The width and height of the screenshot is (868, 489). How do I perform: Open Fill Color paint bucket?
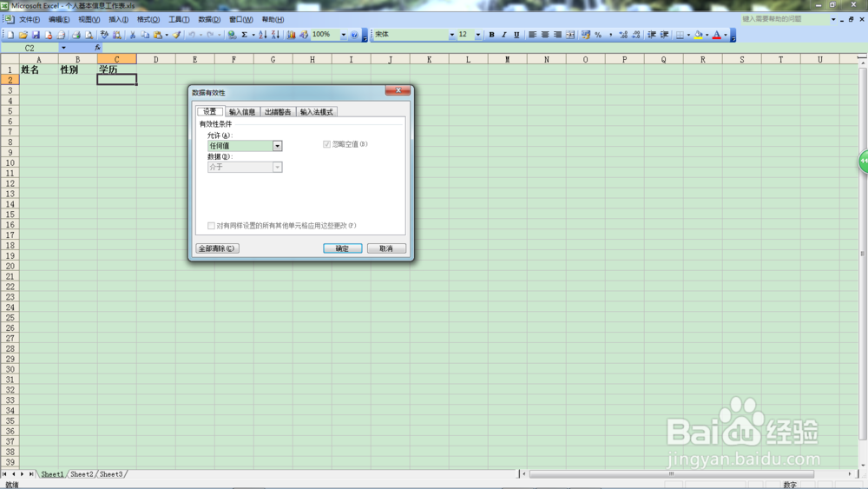[699, 35]
